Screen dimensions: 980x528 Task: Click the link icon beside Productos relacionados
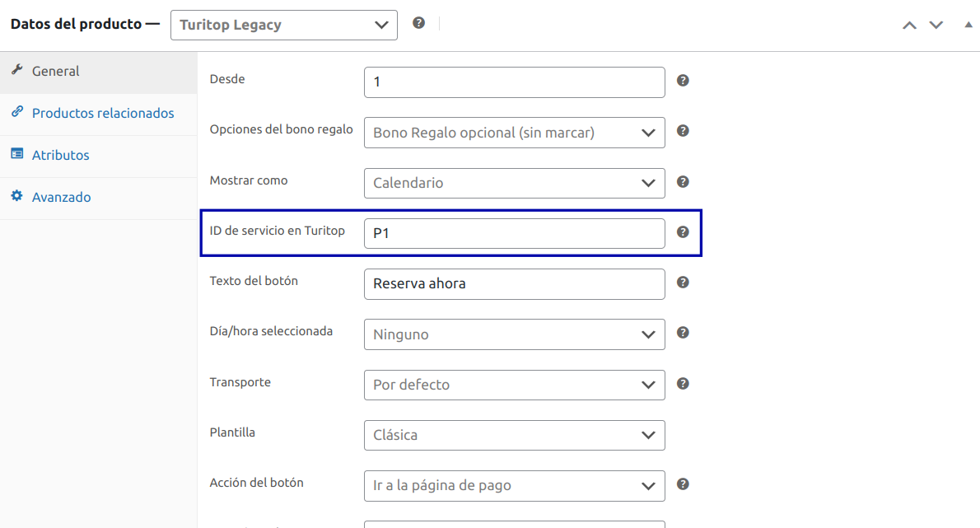[16, 114]
